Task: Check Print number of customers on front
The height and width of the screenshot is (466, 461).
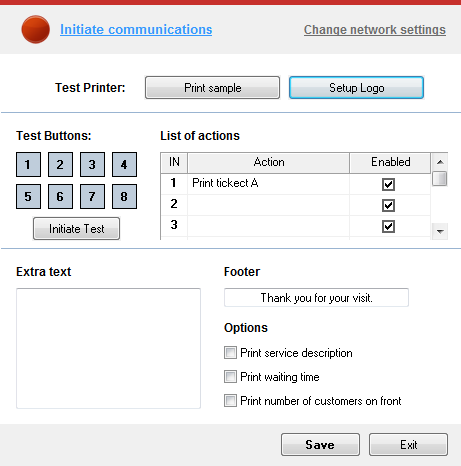Action: coord(230,401)
